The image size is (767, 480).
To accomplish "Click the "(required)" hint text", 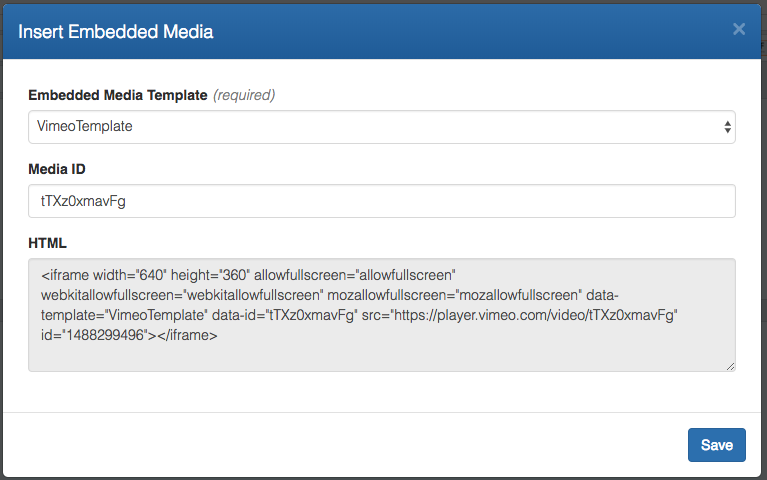I will (x=244, y=96).
